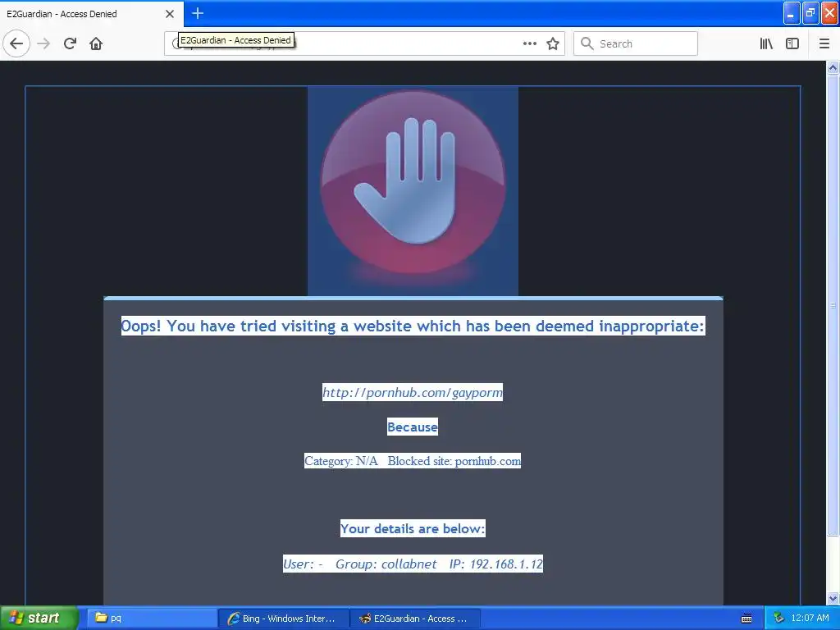The width and height of the screenshot is (840, 630).
Task: Click the keyboard icon in system tray
Action: 746,619
